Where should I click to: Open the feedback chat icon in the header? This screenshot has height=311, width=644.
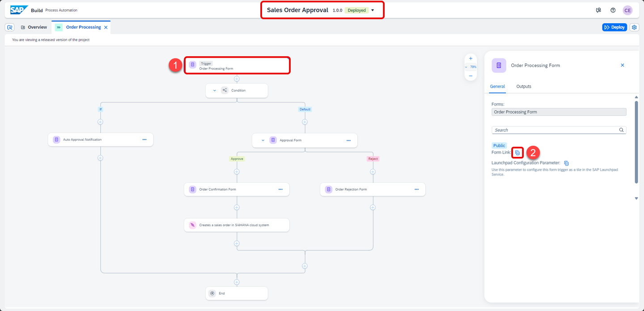tap(598, 10)
